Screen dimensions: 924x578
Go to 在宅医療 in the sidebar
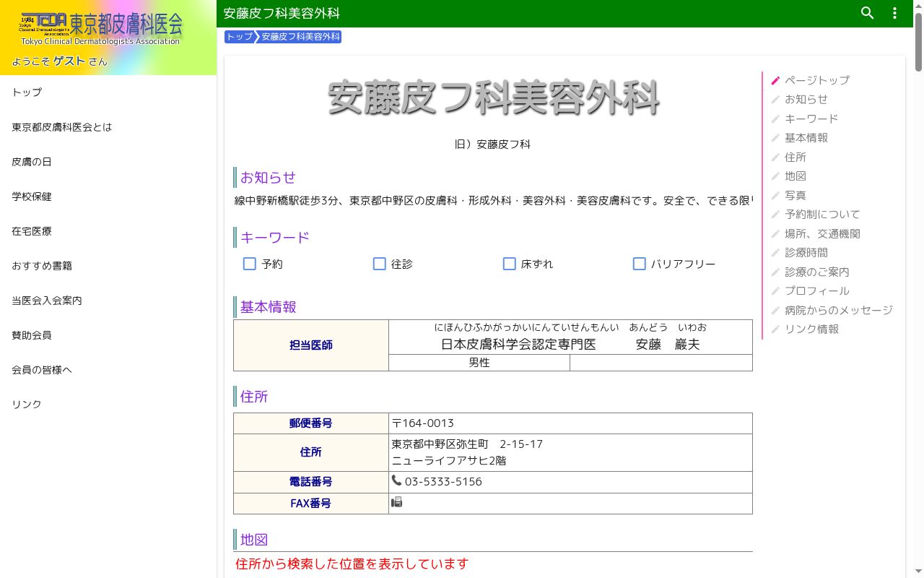click(x=108, y=231)
